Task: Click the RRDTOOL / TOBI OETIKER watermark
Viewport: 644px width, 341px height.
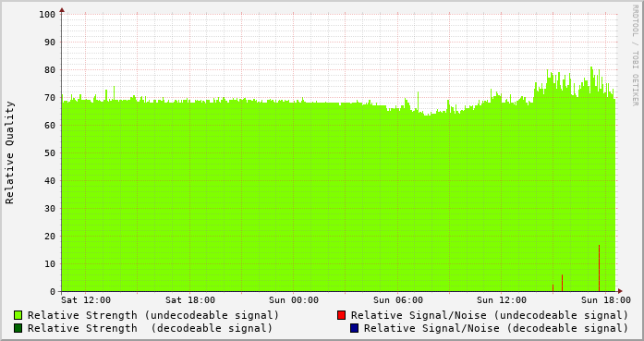Action: coord(635,55)
